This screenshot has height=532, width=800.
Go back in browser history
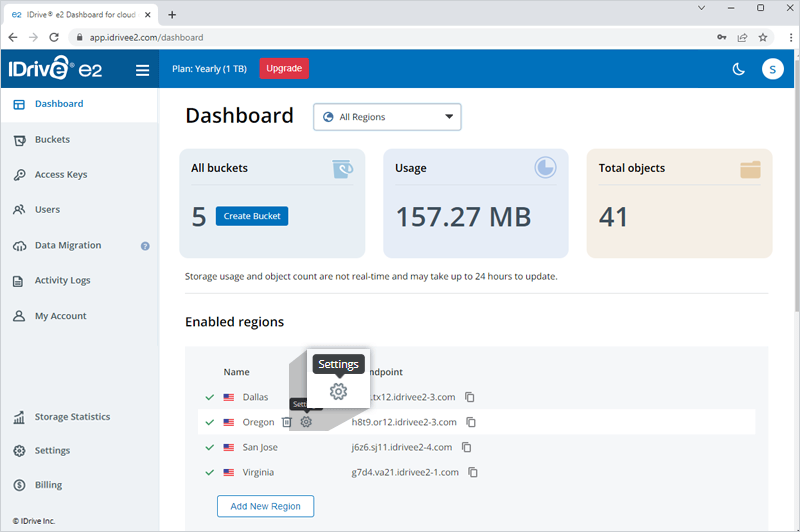pos(13,37)
